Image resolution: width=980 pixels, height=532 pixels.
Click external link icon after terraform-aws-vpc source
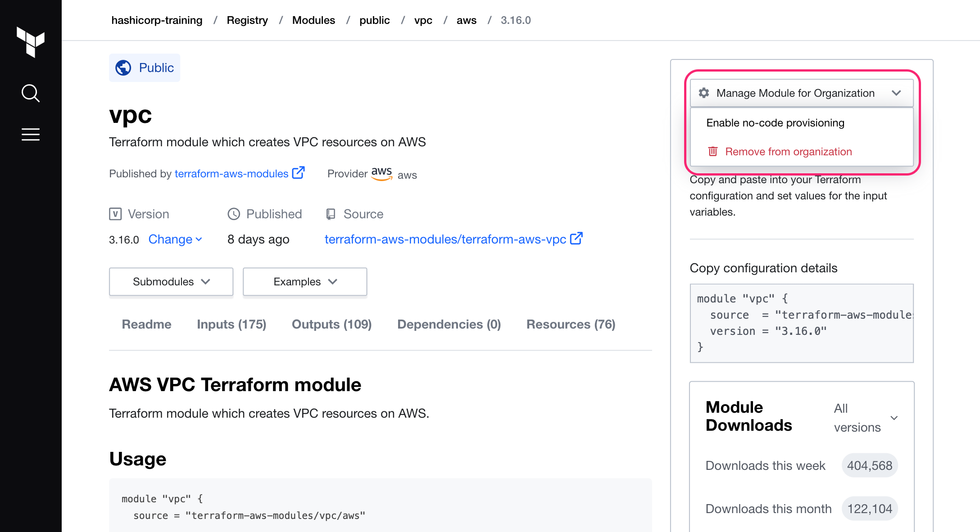click(x=576, y=239)
